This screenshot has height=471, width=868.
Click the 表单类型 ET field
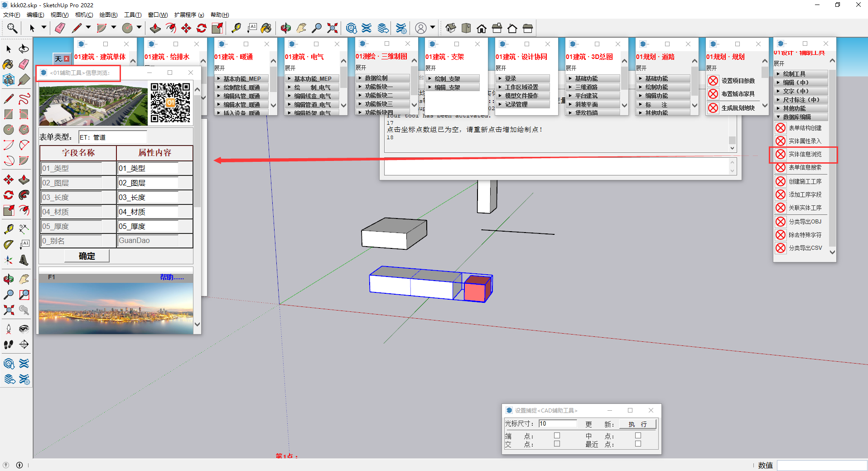[x=113, y=137]
